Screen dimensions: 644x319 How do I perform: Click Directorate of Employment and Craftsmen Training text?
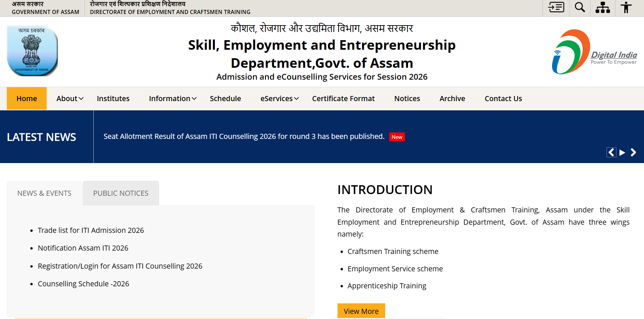click(170, 12)
